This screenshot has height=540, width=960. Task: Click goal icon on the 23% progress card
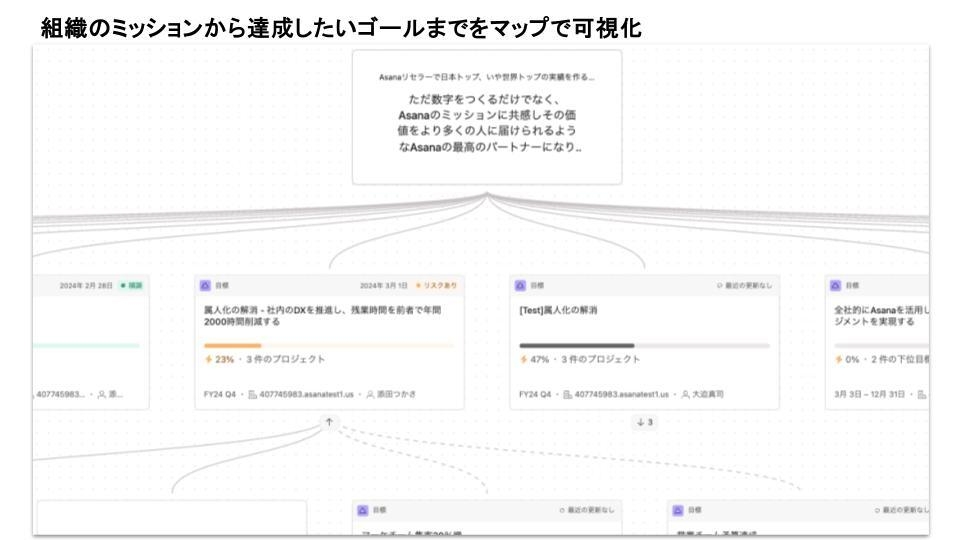tap(206, 285)
